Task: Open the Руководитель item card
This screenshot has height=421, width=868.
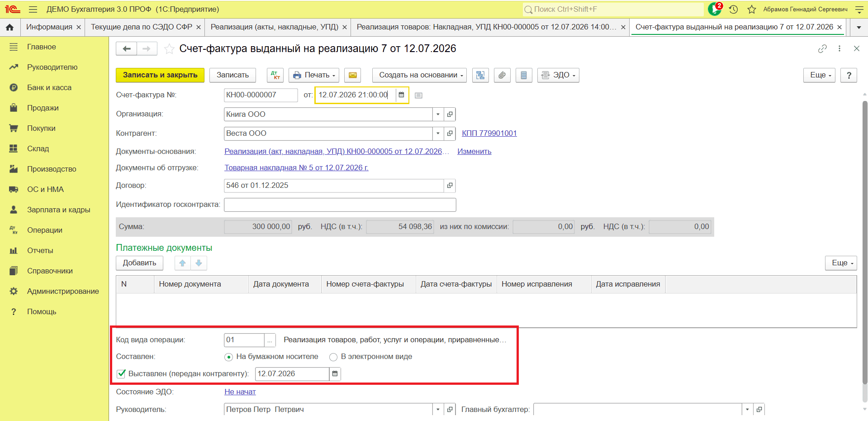Action: [450, 410]
